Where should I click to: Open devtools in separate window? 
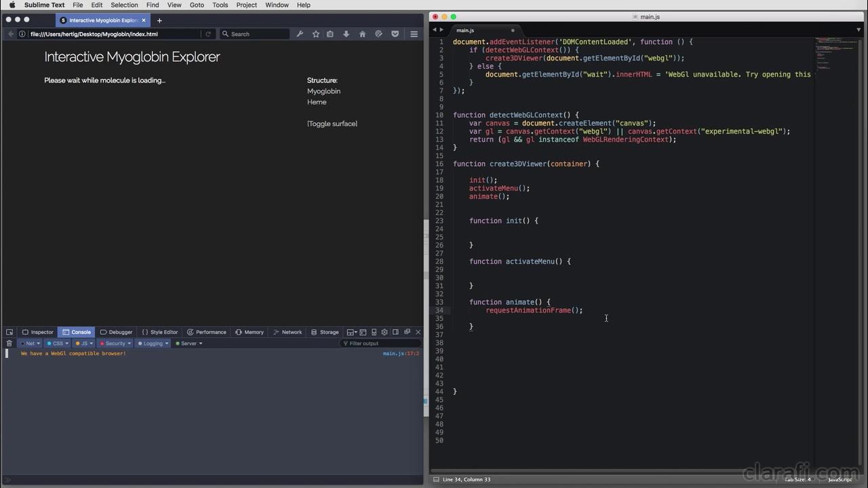pyautogui.click(x=407, y=332)
